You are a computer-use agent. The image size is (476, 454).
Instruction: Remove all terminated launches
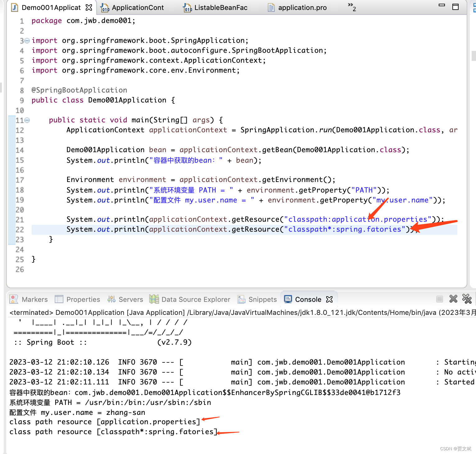[x=467, y=299]
